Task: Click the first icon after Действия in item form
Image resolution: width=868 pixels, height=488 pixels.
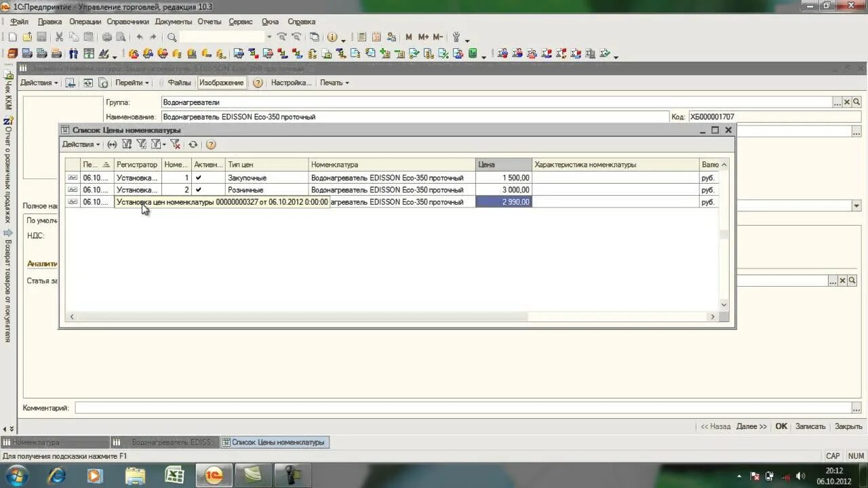Action: click(x=70, y=83)
